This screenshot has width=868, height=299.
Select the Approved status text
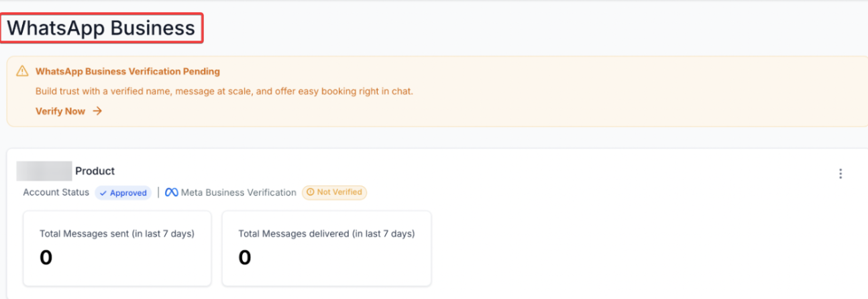(x=128, y=193)
